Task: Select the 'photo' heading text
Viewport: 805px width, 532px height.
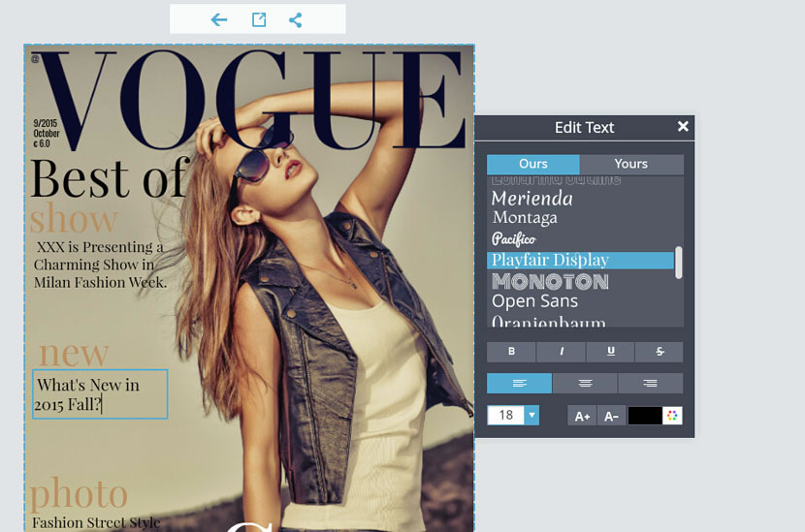Action: [79, 493]
